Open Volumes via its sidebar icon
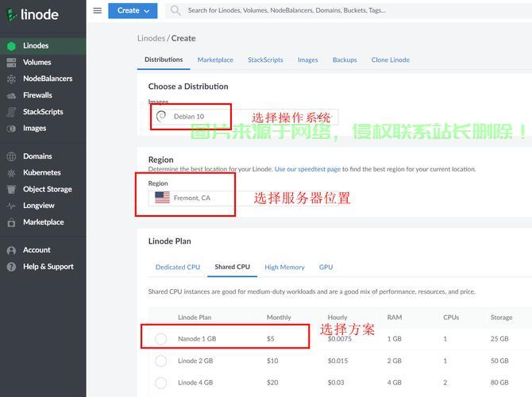 click(x=11, y=63)
